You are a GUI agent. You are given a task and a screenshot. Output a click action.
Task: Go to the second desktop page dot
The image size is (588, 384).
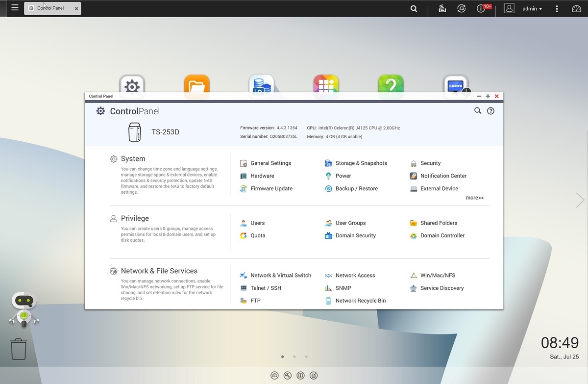pos(294,357)
